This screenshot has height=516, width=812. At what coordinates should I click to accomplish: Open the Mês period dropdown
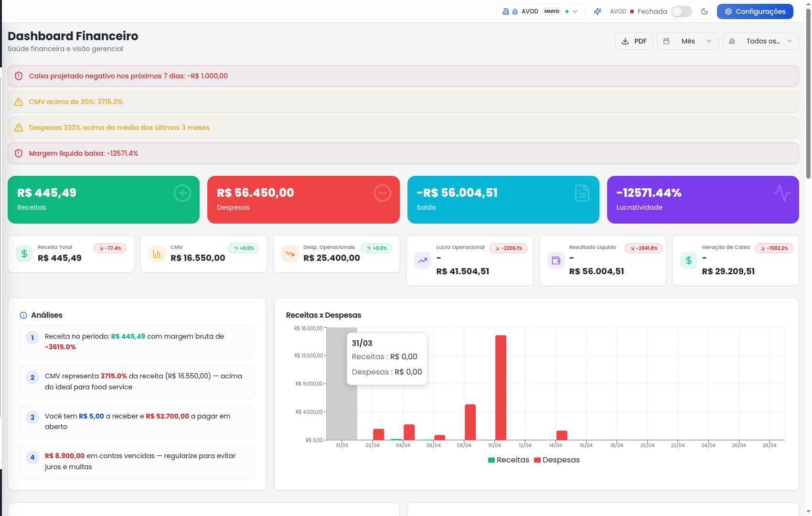point(688,41)
